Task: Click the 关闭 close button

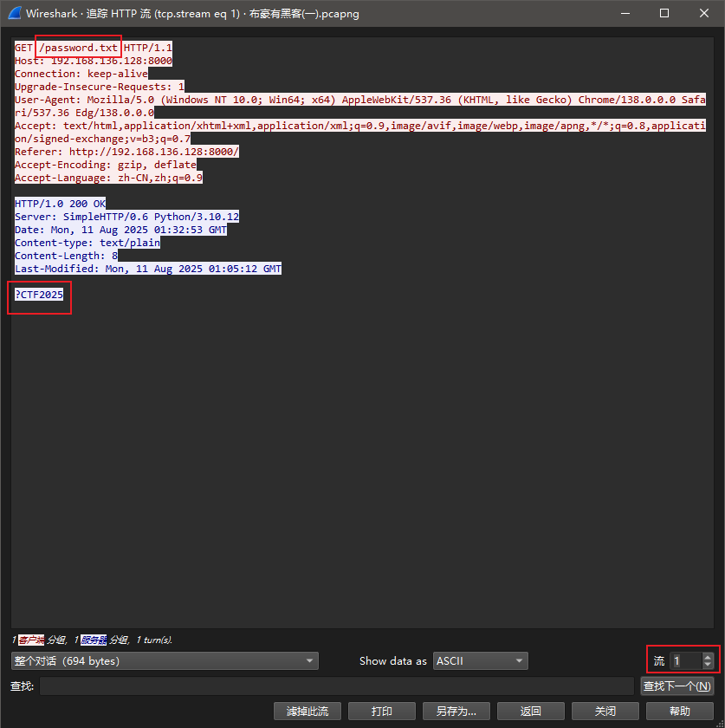Action: pos(605,711)
